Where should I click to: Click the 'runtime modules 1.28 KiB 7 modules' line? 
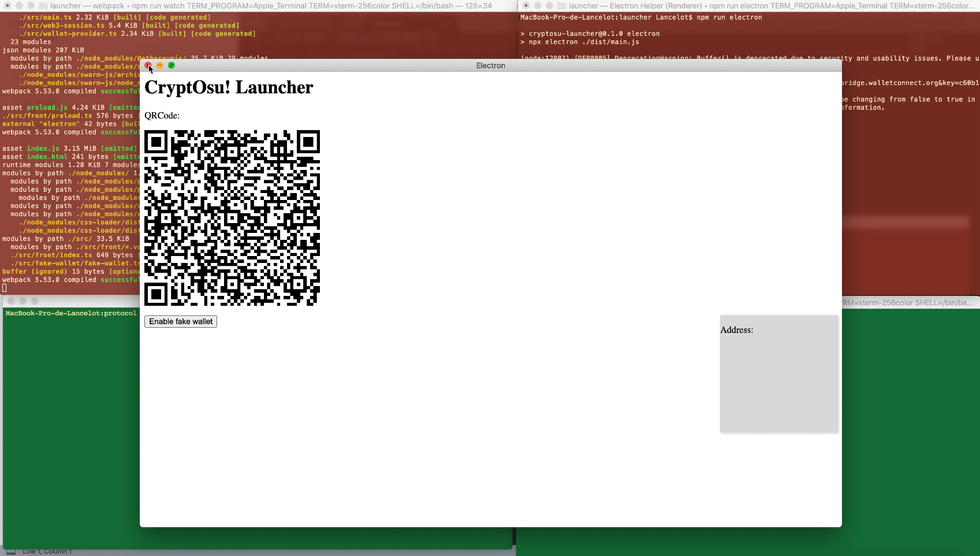[70, 165]
